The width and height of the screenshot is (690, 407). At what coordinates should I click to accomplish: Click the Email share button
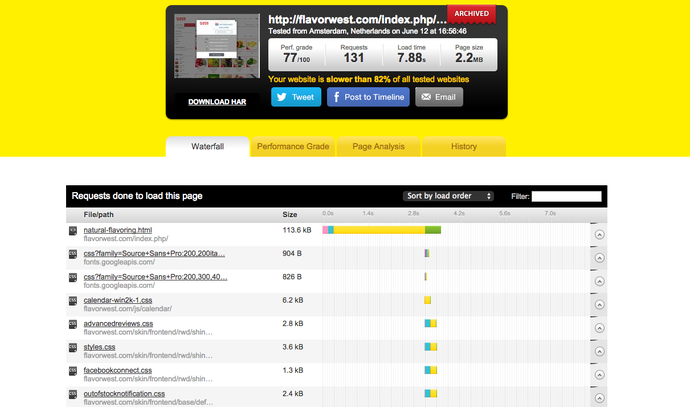click(439, 97)
